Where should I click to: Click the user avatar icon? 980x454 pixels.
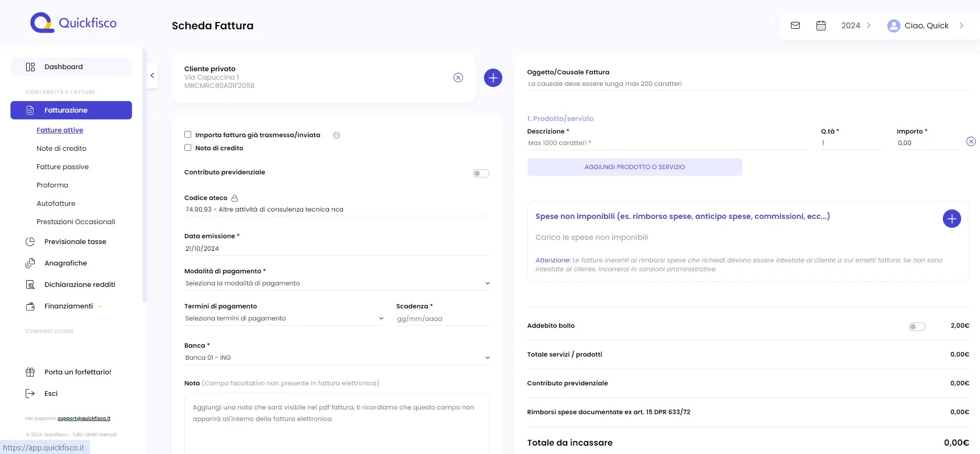894,26
